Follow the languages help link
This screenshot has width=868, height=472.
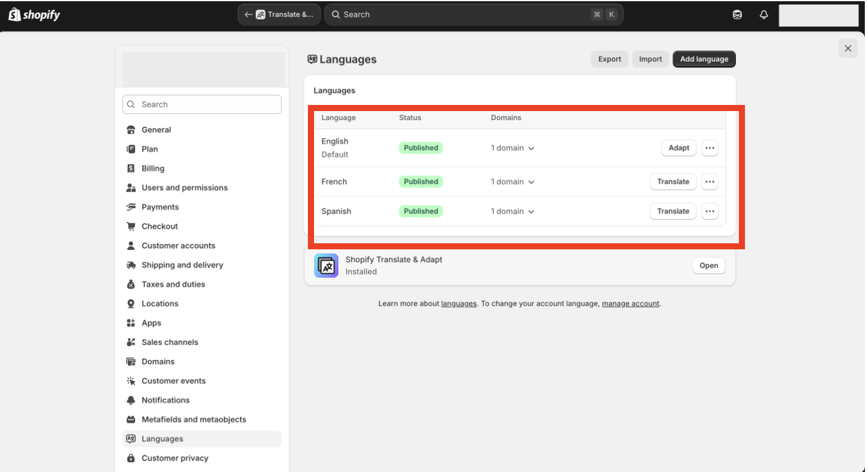pos(459,303)
